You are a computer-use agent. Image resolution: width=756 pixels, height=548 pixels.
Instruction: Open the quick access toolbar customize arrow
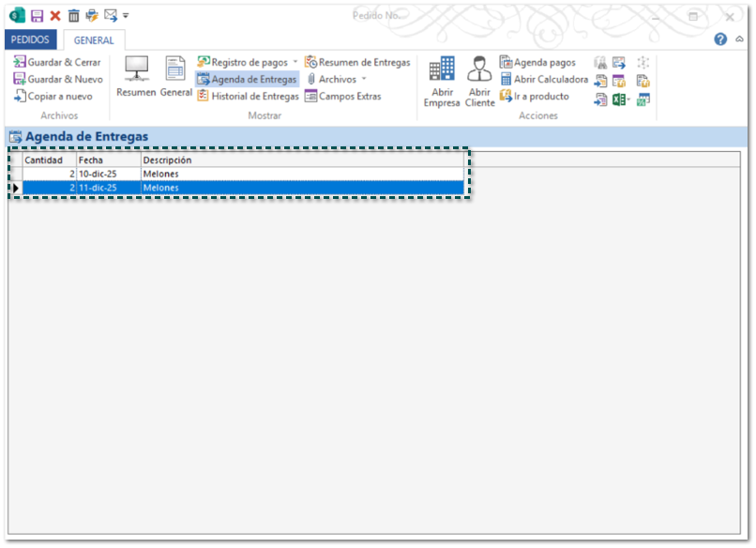point(127,16)
